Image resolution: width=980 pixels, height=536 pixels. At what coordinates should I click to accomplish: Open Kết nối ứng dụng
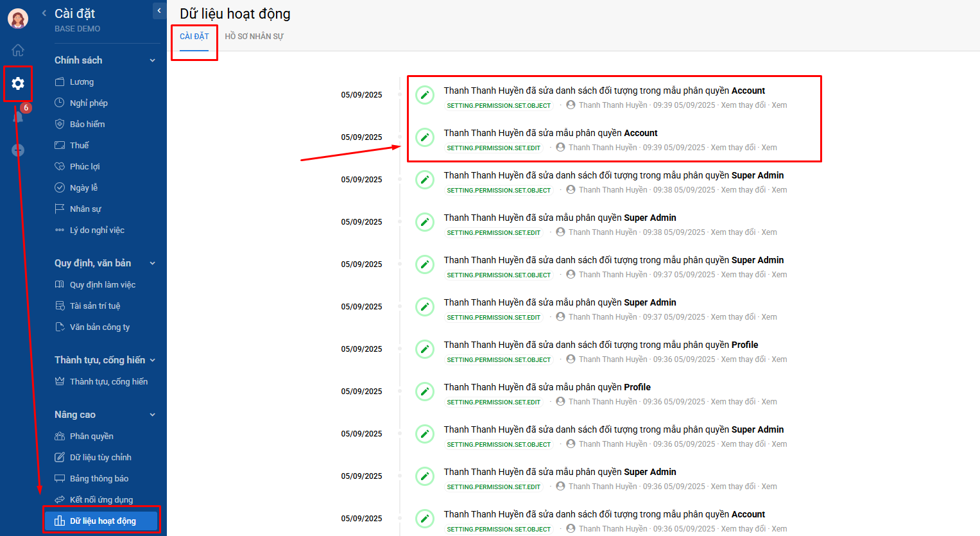pyautogui.click(x=101, y=499)
